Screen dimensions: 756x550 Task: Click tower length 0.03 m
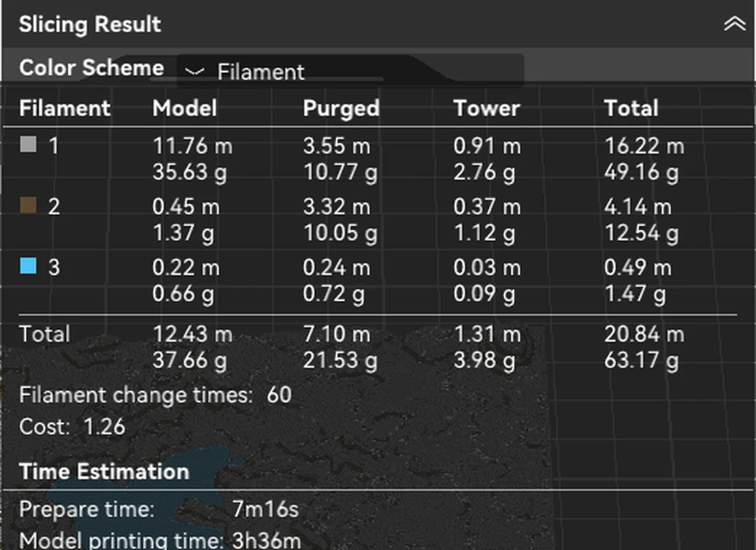pyautogui.click(x=487, y=268)
